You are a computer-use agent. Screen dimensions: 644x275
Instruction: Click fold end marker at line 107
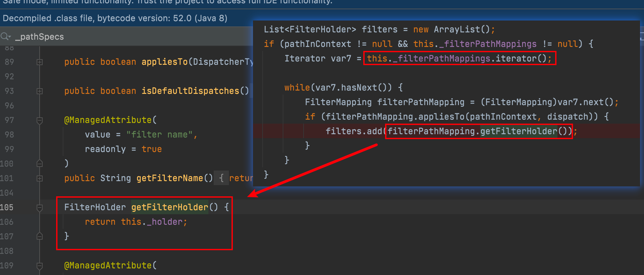coord(40,236)
